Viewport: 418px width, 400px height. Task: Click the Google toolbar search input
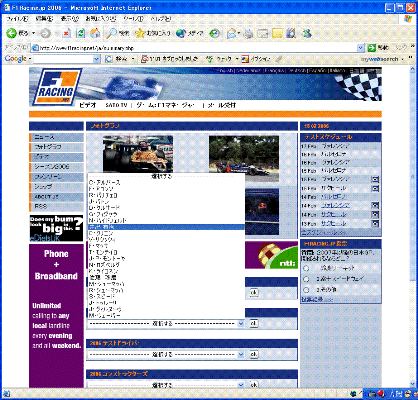coord(63,59)
